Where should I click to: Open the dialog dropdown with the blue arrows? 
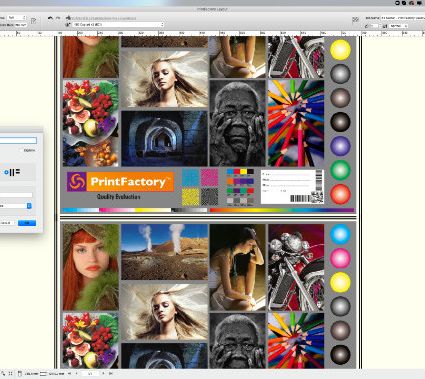15,206
